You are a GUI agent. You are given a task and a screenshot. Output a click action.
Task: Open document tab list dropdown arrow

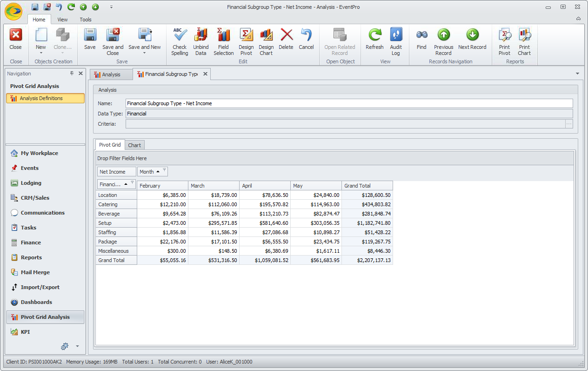(x=577, y=74)
